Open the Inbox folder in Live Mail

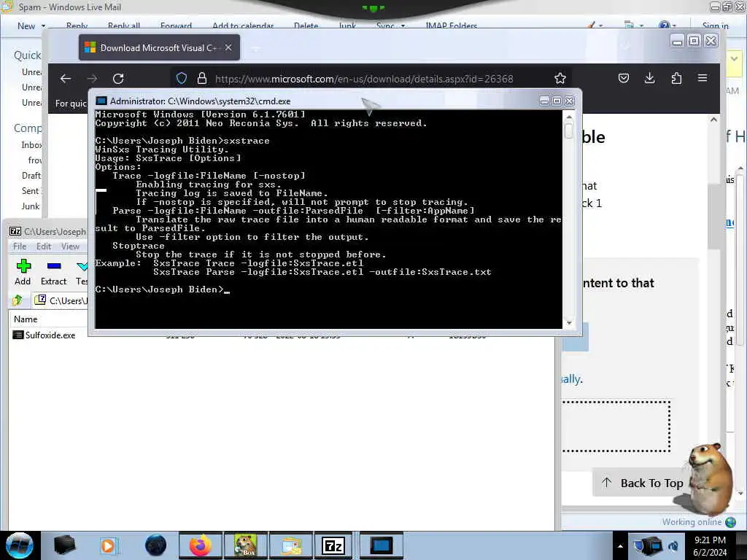click(x=31, y=145)
